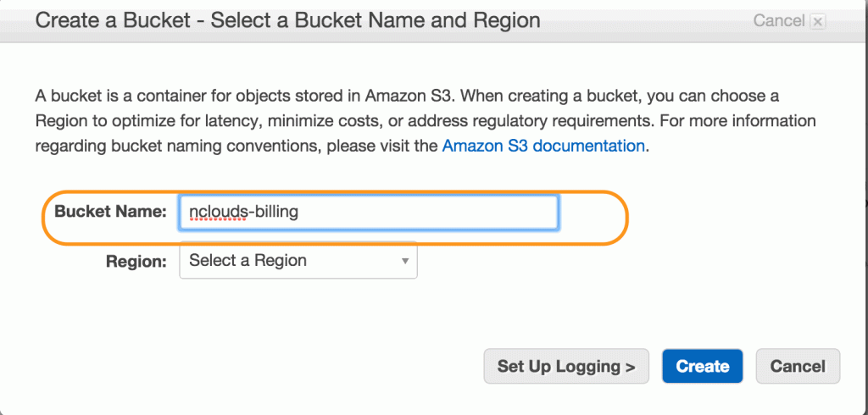Click the gray Cancel button at bottom
This screenshot has height=415, width=868.
pos(797,367)
